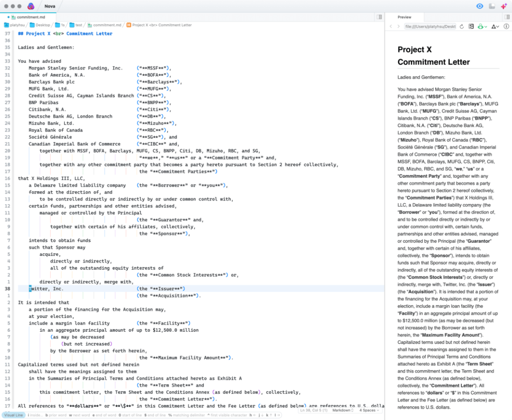
Task: Click the '## Project X' heading line in editor
Action: tap(65, 34)
